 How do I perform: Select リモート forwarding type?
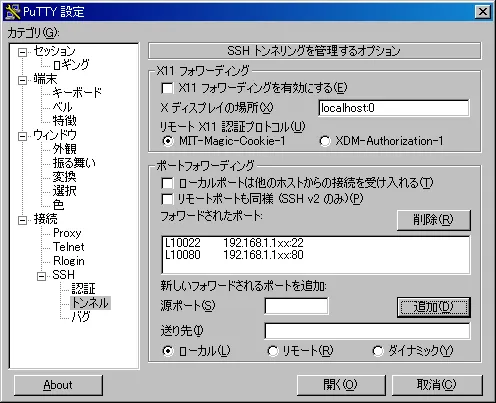(272, 351)
